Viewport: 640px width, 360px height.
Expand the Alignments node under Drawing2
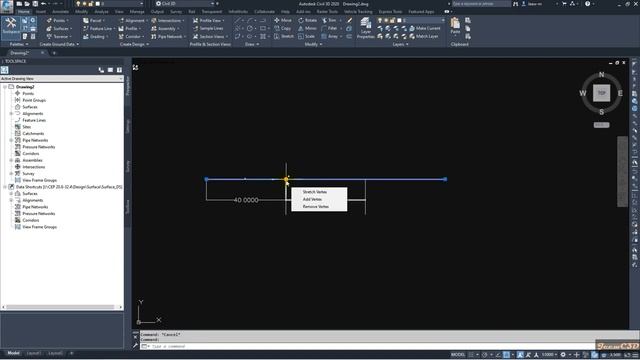(x=11, y=113)
